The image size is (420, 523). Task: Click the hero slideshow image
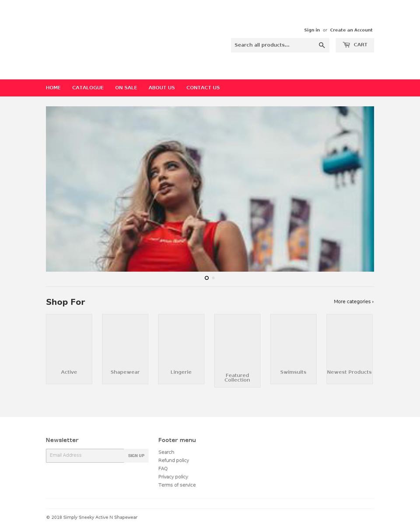pos(210,189)
